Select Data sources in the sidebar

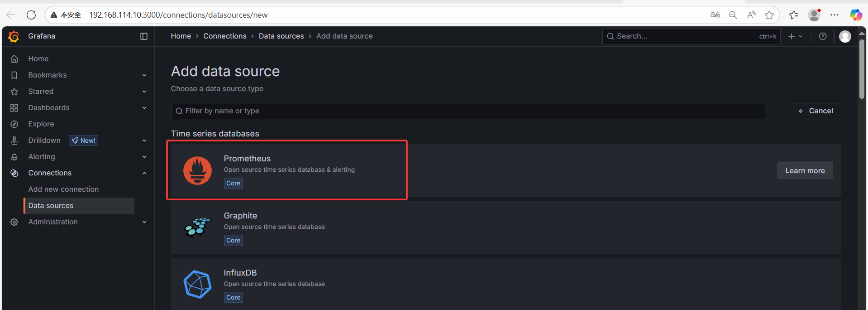point(79,206)
